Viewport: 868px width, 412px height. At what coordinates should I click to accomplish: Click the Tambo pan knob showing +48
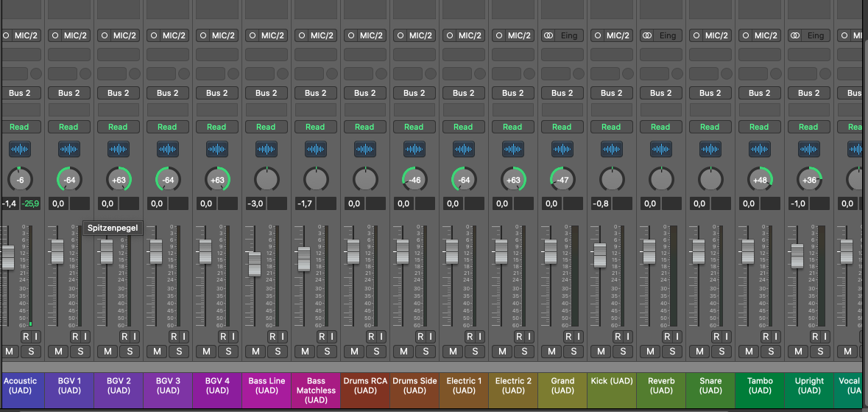pyautogui.click(x=760, y=180)
